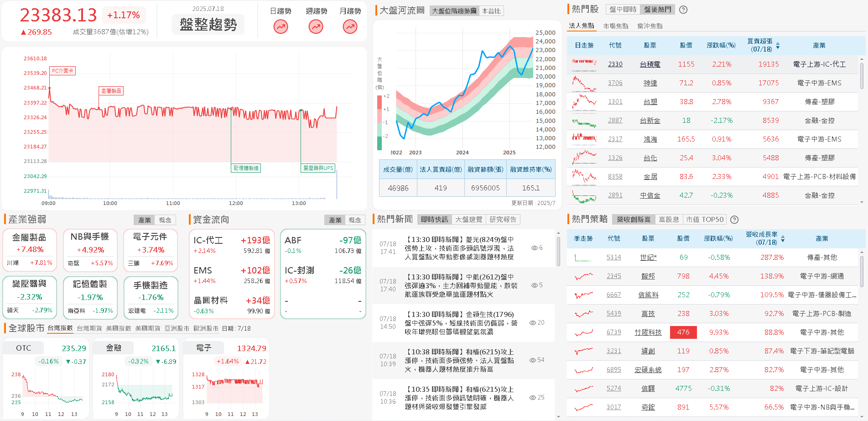Click the 熱門策略 table vertical scrollbar

click(x=862, y=271)
